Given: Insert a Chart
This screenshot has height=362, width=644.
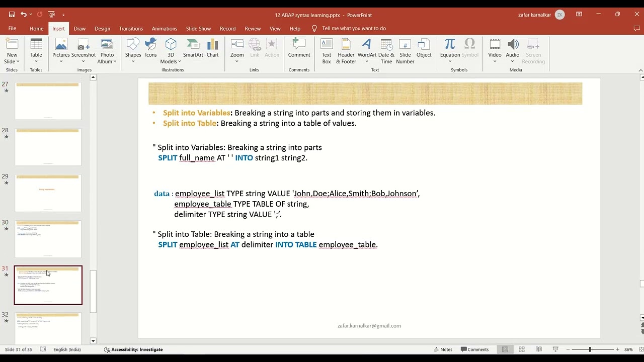Looking at the screenshot, I should [212, 48].
